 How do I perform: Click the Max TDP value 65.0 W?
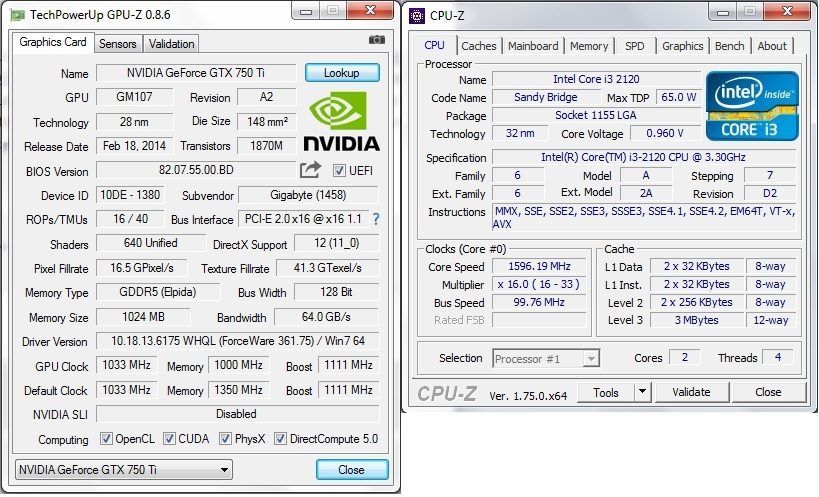click(678, 97)
